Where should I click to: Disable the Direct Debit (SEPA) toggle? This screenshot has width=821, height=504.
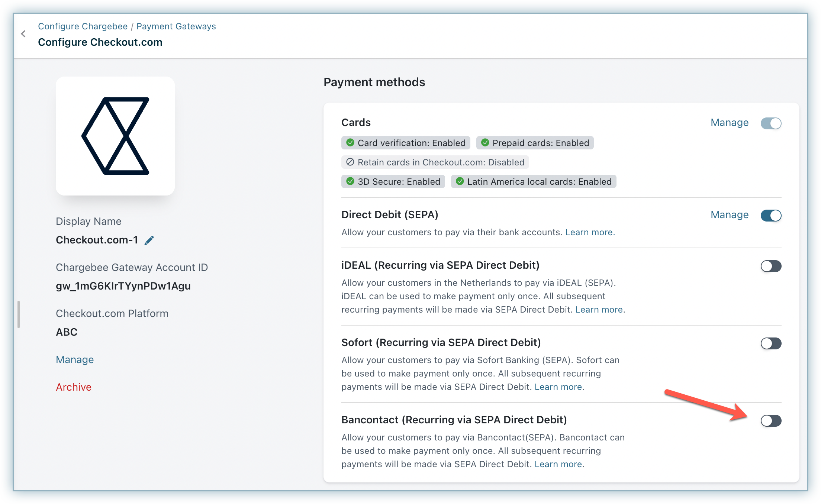pos(771,215)
